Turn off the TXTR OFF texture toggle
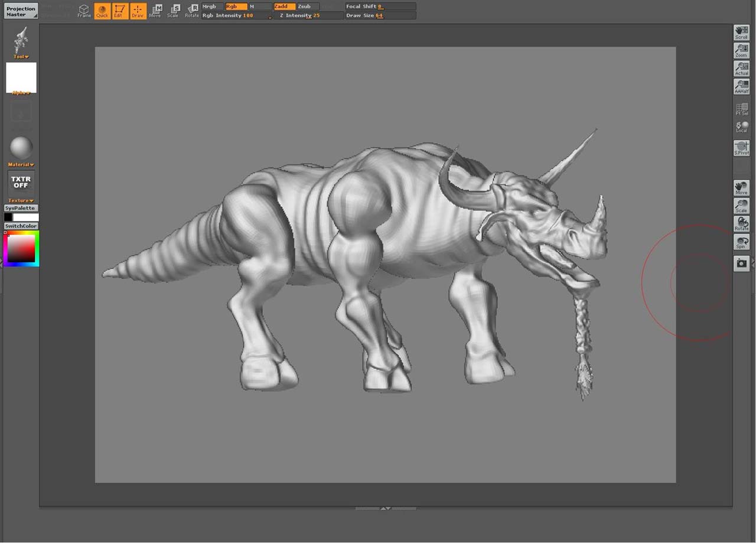This screenshot has width=756, height=543. coord(21,182)
